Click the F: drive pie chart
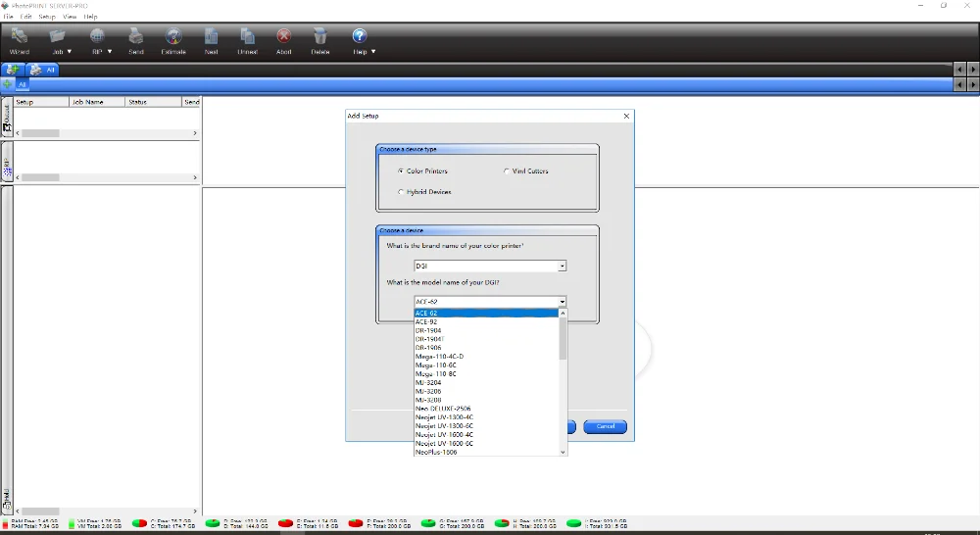The height and width of the screenshot is (535, 980). [x=356, y=523]
